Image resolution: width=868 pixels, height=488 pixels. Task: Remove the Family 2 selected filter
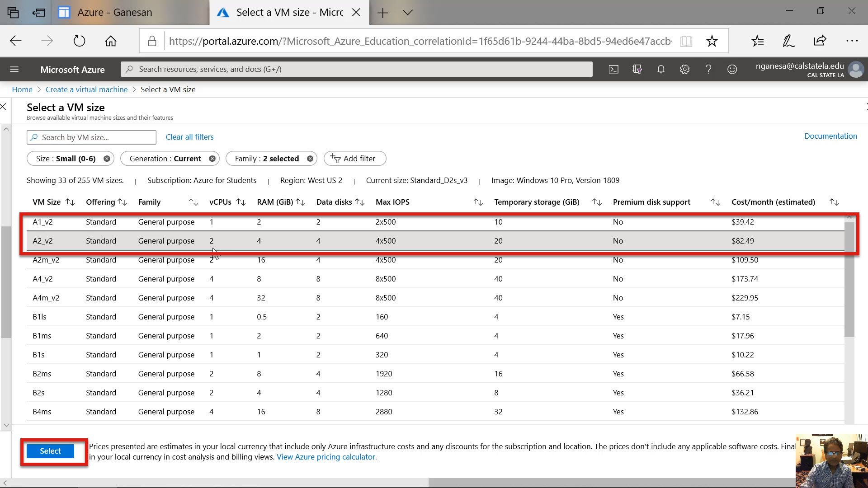310,159
